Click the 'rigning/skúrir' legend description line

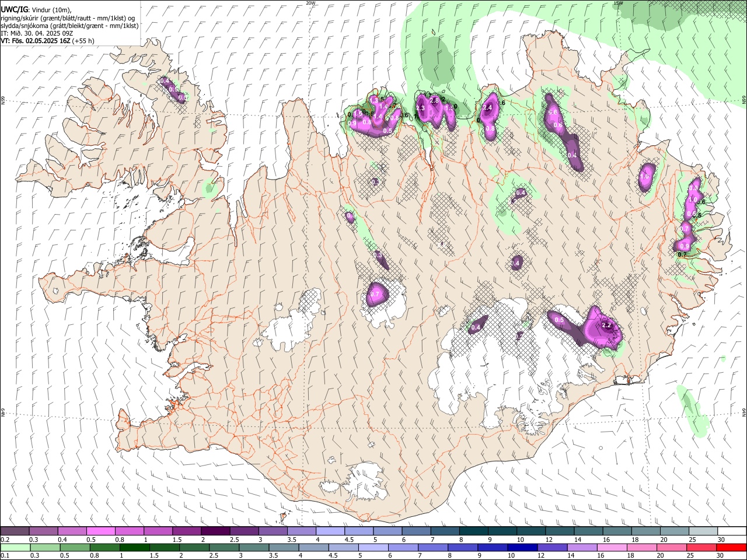(x=68, y=17)
